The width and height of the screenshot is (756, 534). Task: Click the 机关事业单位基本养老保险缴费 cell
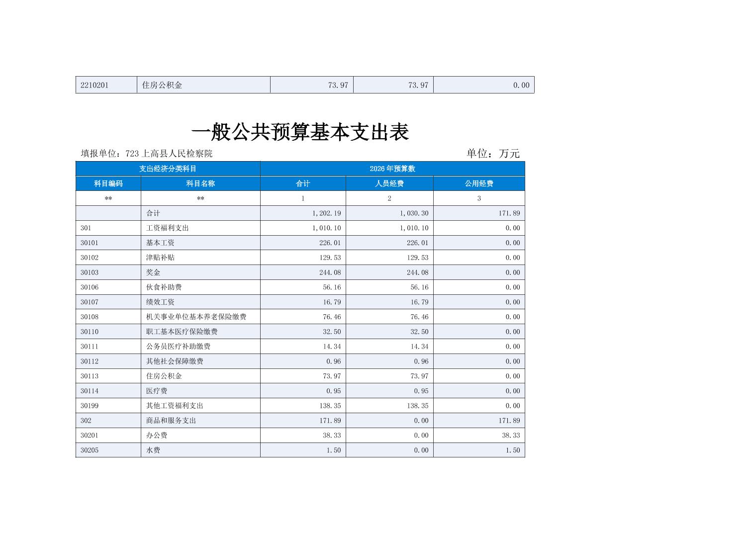tap(196, 317)
